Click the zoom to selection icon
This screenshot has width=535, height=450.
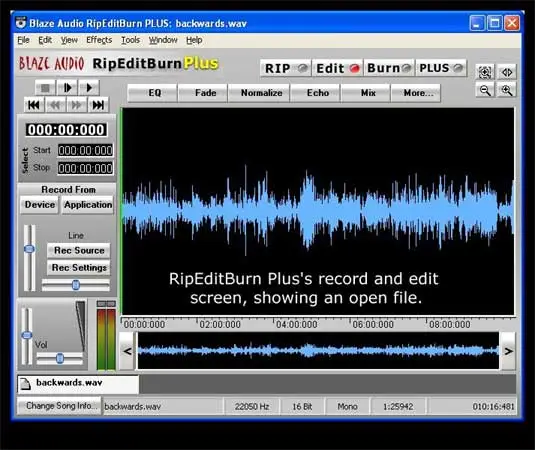click(x=485, y=72)
